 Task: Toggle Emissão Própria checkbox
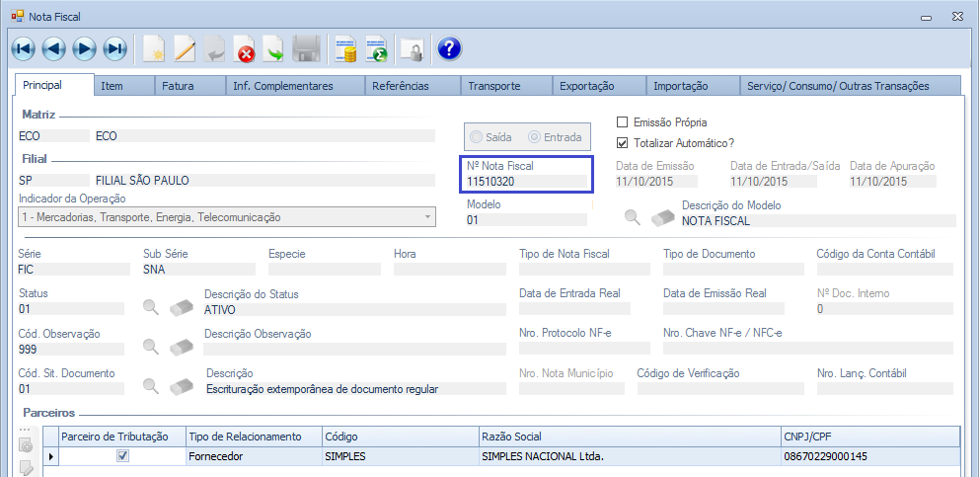click(x=622, y=122)
